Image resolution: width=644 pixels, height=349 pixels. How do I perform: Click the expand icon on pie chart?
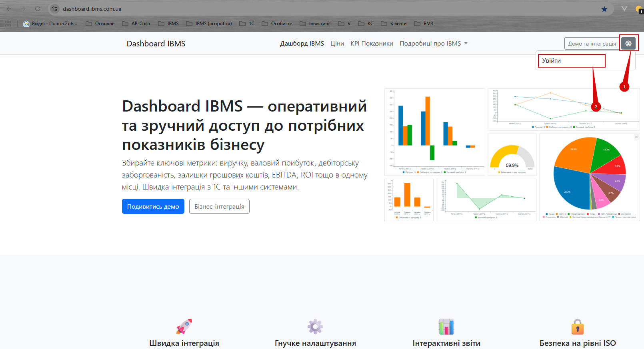[x=636, y=137]
